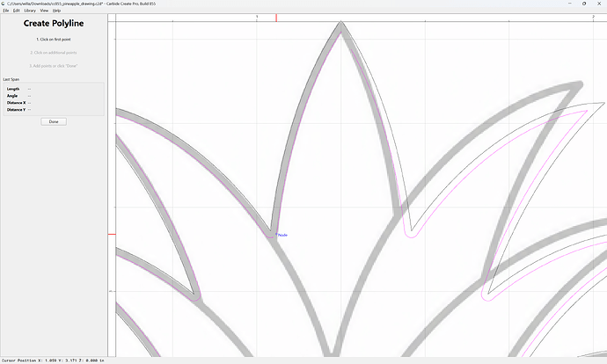The width and height of the screenshot is (607, 364).
Task: Click the red marker on left ruler
Action: pos(112,234)
